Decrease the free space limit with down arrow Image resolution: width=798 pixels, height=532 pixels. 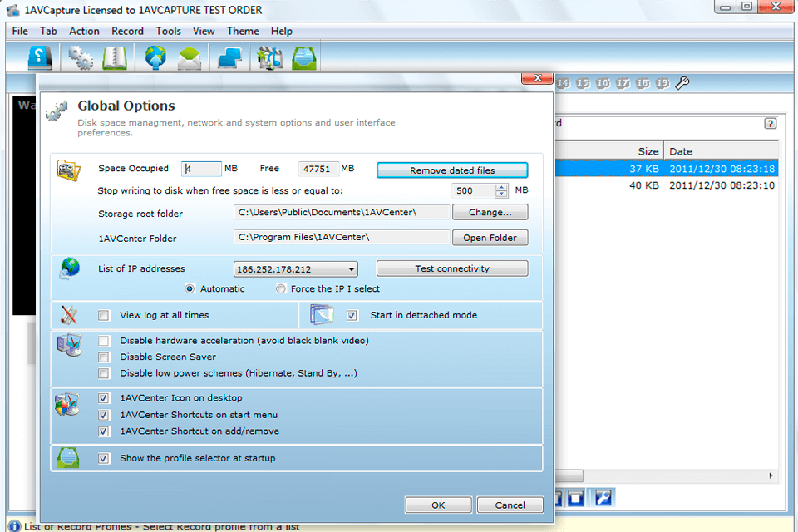(x=502, y=194)
